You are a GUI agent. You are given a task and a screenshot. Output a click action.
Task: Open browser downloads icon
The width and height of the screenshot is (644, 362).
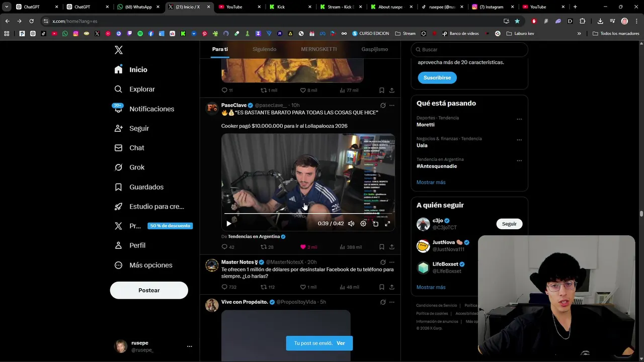coord(600,21)
